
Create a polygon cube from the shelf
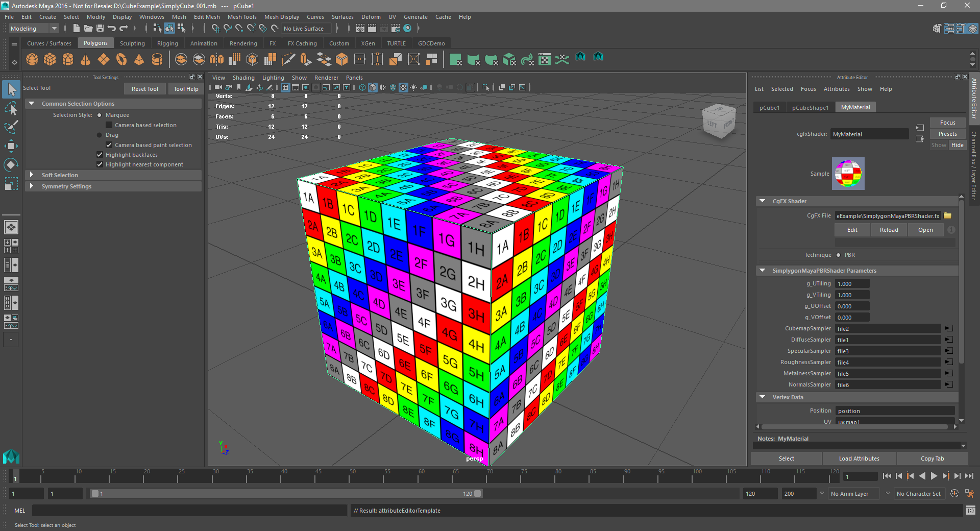point(50,59)
